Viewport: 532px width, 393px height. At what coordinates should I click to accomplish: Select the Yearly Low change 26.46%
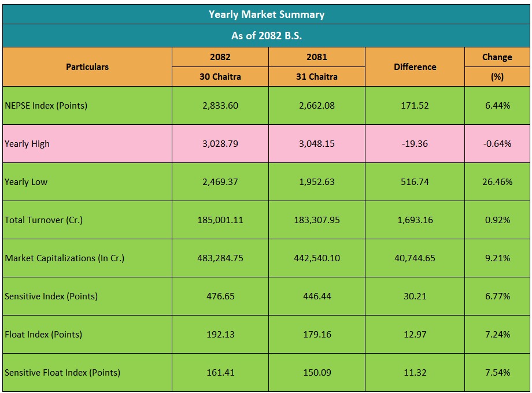[497, 182]
